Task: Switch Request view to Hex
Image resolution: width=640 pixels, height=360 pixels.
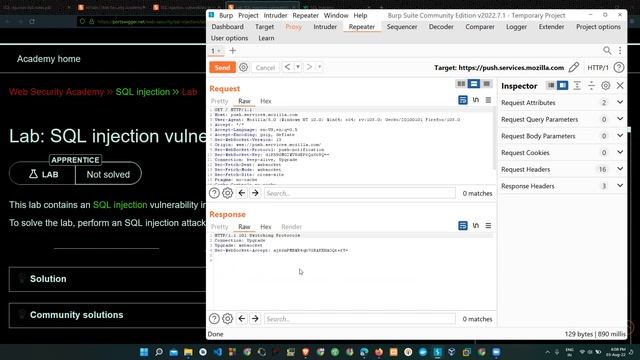Action: click(x=266, y=101)
